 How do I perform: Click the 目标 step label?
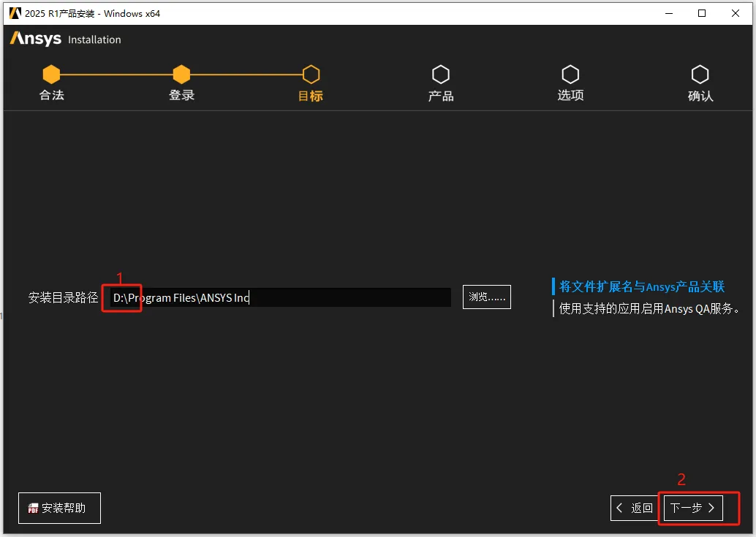[x=311, y=96]
